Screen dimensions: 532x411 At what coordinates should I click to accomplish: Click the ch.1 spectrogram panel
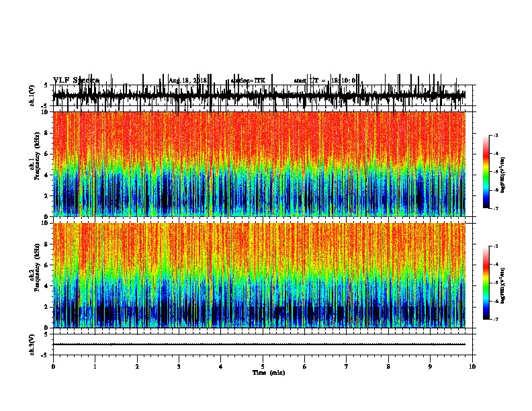click(259, 164)
